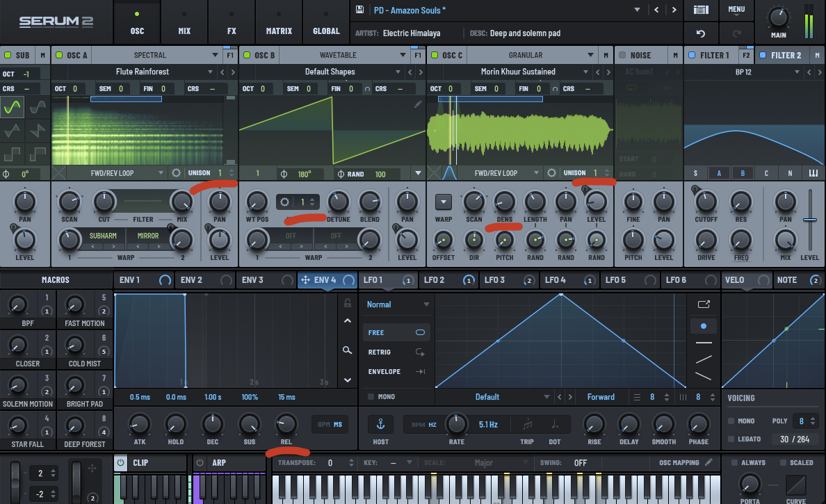826x504 pixels.
Task: Click the filter routing A button
Action: [x=719, y=173]
